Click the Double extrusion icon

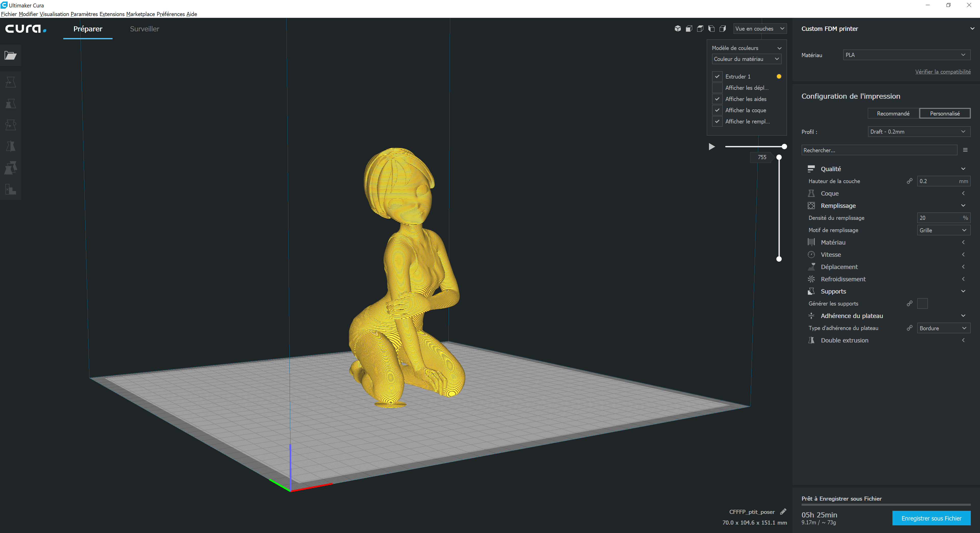811,340
